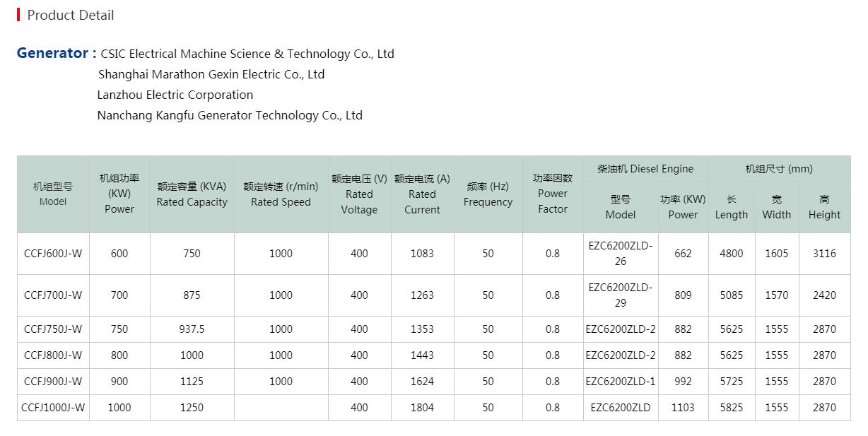Click the red bar beside Product Detail
The width and height of the screenshot is (868, 436).
tap(18, 15)
